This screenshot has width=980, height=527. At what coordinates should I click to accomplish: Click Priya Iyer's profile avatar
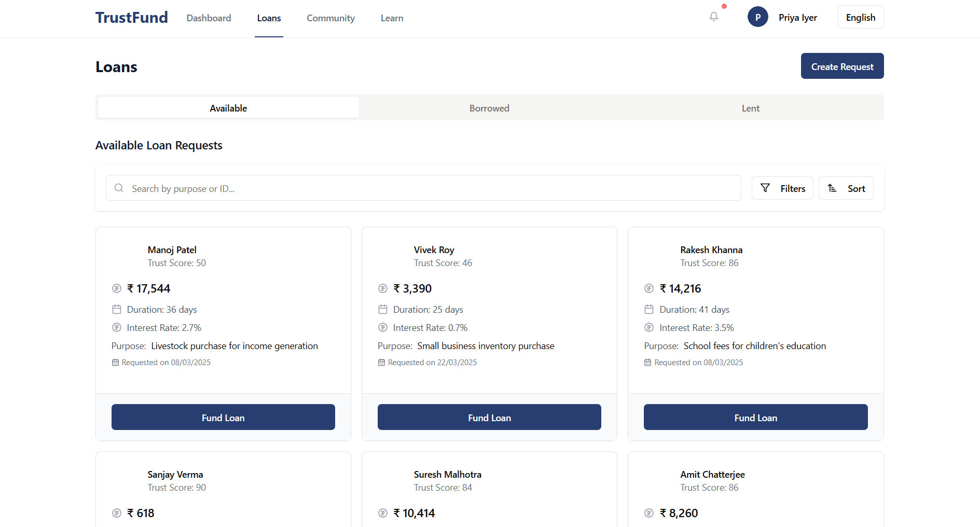pos(758,17)
